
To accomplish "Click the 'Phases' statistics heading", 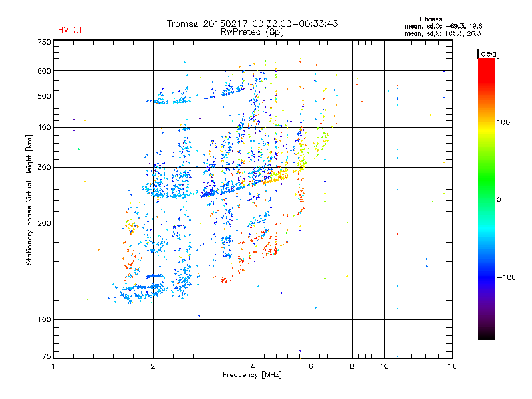I will coord(430,19).
